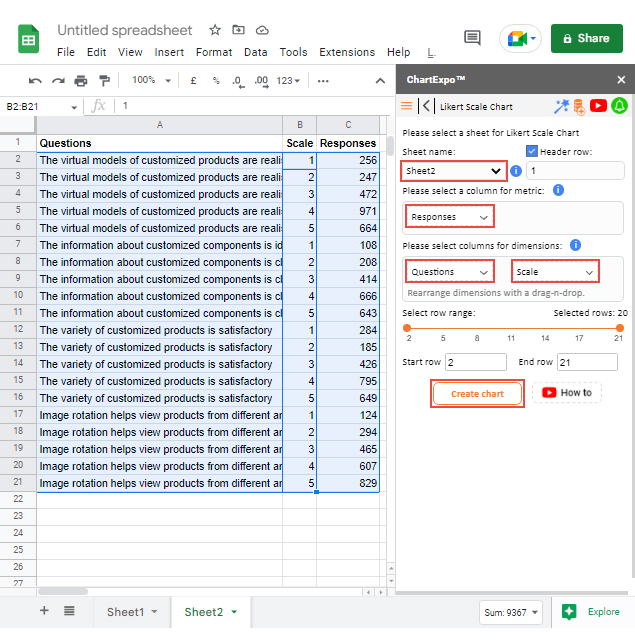Hide the menus with the up arrow
The width and height of the screenshot is (635, 642).
click(x=380, y=81)
